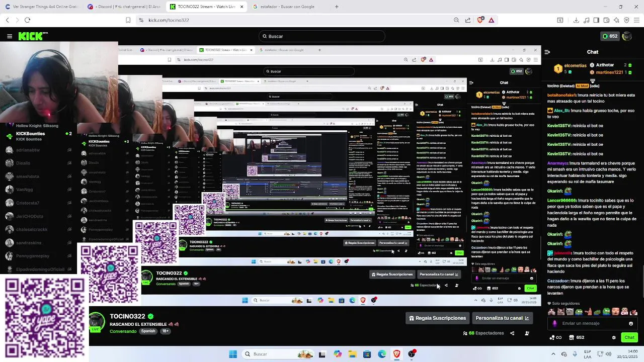Click the Personaliza tu canal button
Image resolution: width=644 pixels, height=362 pixels.
pyautogui.click(x=502, y=318)
